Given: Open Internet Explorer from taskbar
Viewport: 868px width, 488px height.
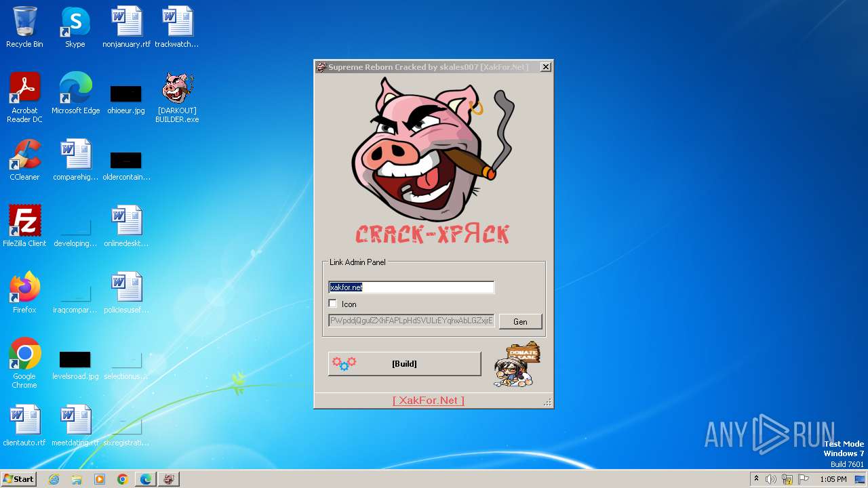Looking at the screenshot, I should (54, 479).
